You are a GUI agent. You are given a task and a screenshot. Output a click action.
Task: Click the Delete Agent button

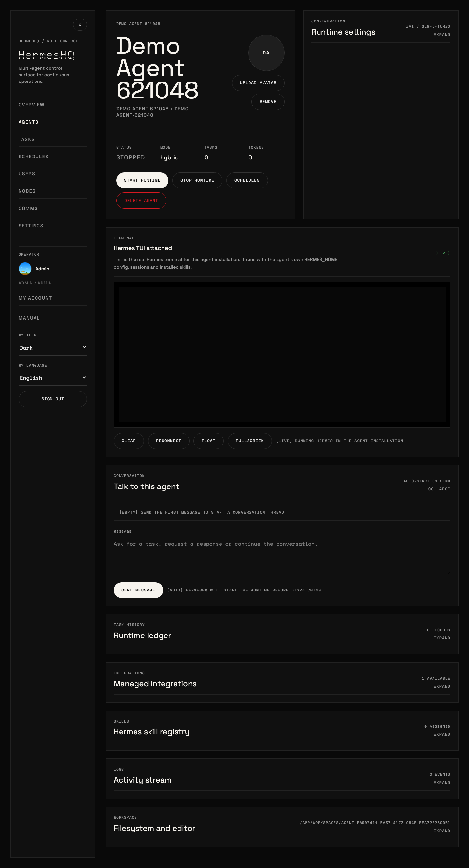tap(141, 201)
